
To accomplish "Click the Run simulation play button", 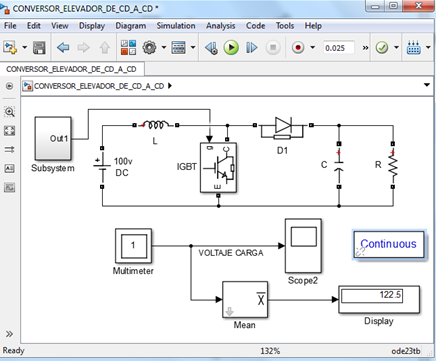I will tap(231, 48).
